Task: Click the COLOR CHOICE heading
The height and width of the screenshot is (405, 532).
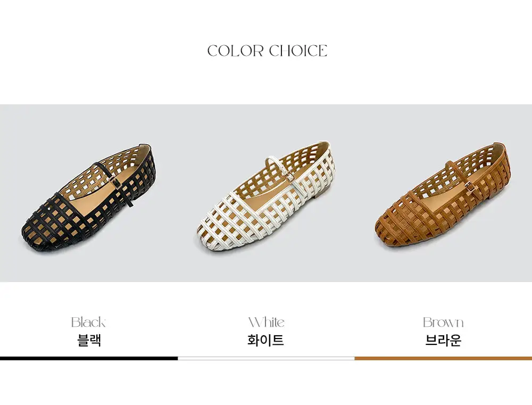Action: point(267,51)
